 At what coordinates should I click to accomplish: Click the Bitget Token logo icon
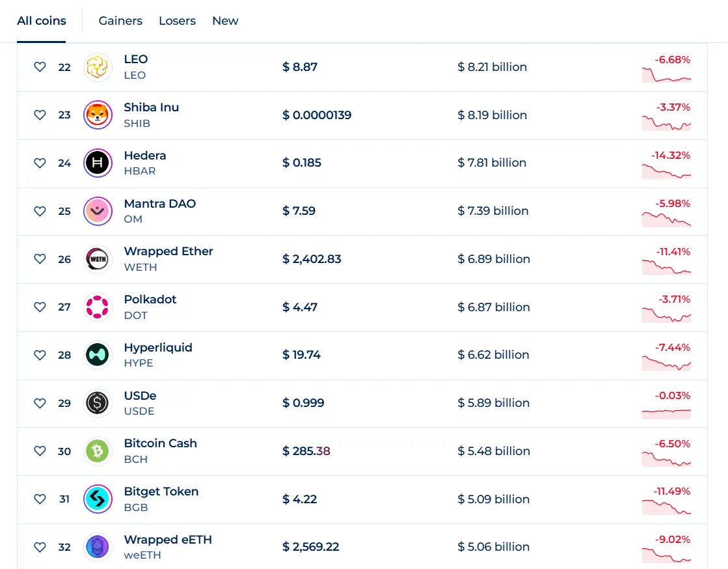pyautogui.click(x=98, y=499)
